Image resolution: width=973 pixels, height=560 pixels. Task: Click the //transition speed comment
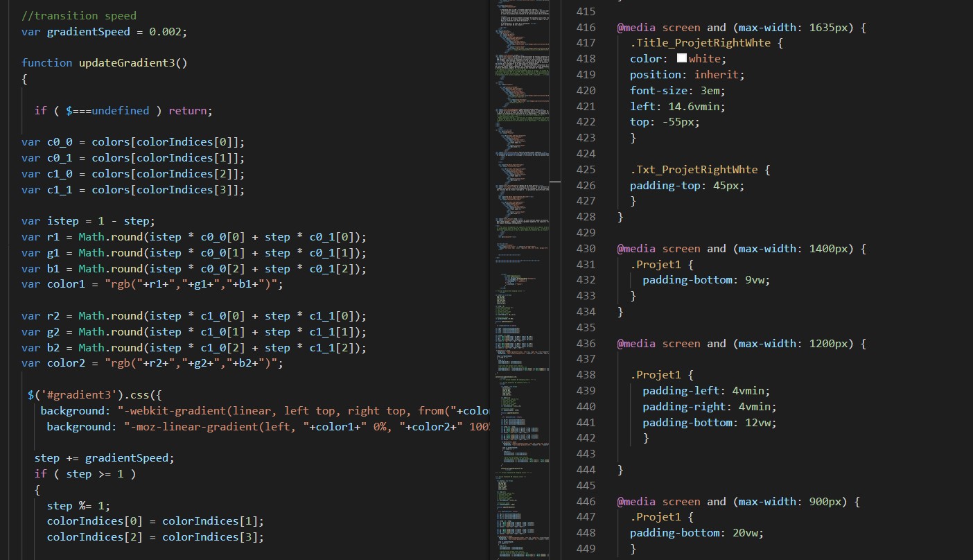(x=79, y=15)
